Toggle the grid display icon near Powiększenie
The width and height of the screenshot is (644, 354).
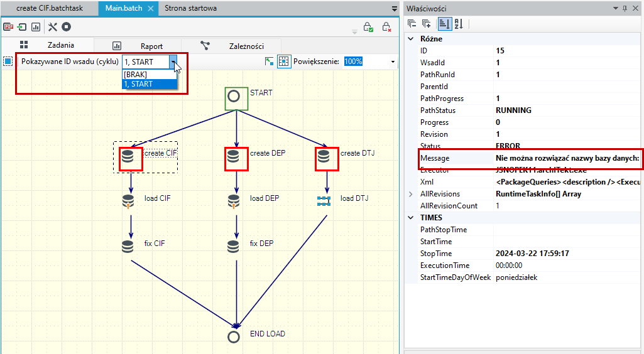coord(284,62)
